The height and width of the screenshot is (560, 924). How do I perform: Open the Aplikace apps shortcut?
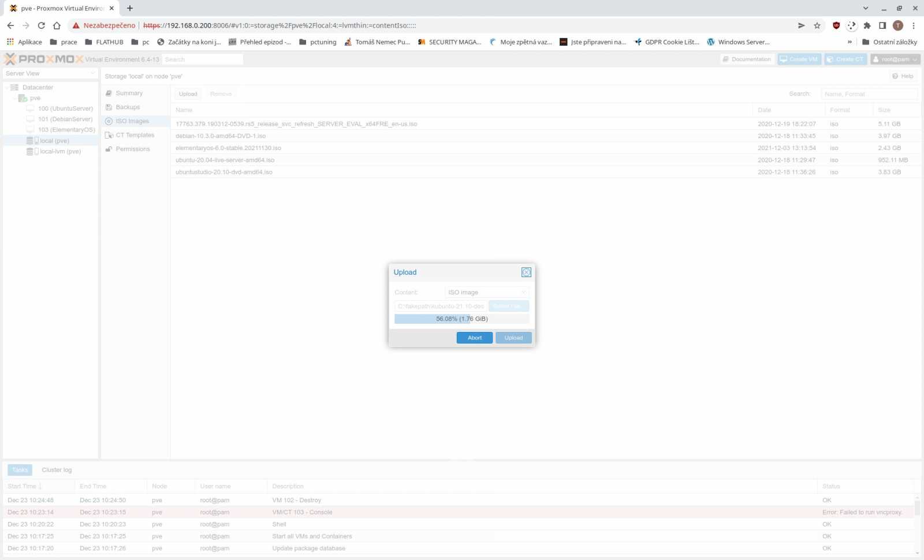[x=24, y=42]
